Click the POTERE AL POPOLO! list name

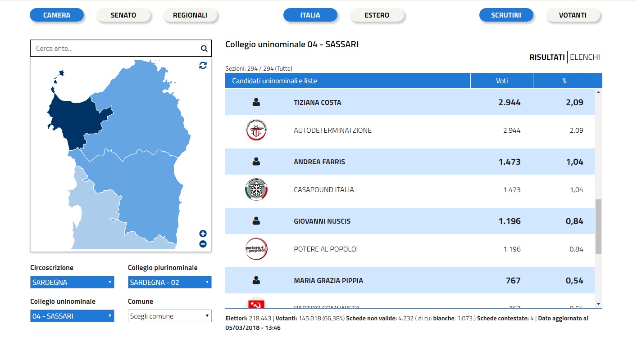point(326,249)
